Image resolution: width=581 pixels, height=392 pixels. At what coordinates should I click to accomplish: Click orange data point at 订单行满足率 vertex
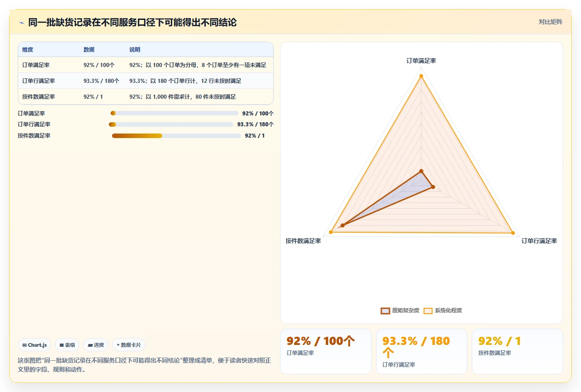[513, 233]
